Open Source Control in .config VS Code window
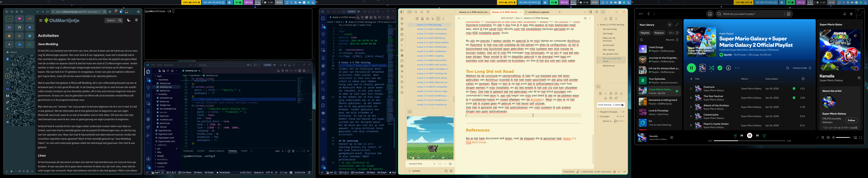 click(x=148, y=80)
